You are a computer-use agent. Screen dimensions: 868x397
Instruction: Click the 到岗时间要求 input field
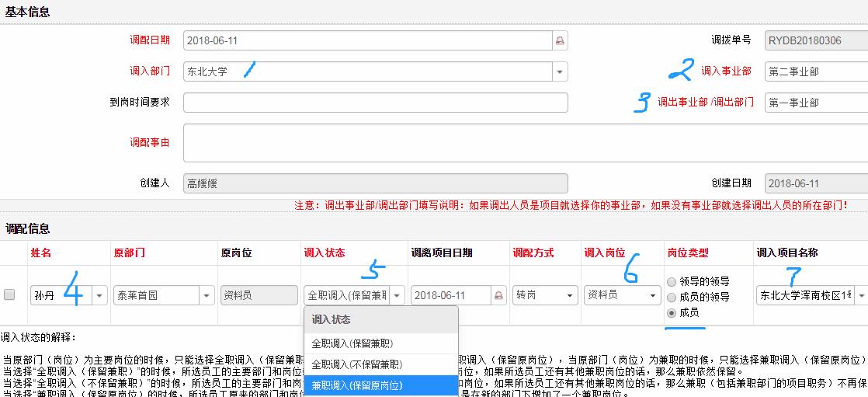(375, 103)
